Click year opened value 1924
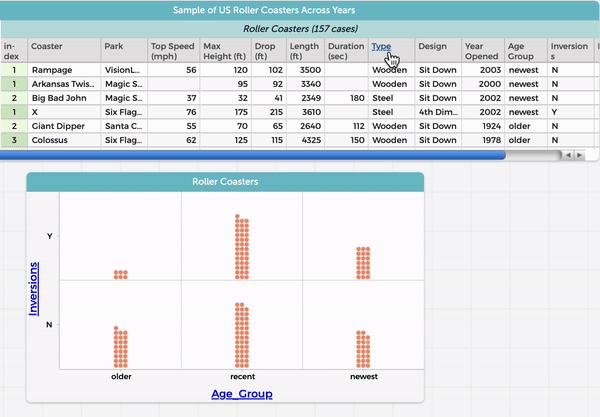Image resolution: width=600 pixels, height=417 pixels. coord(483,126)
